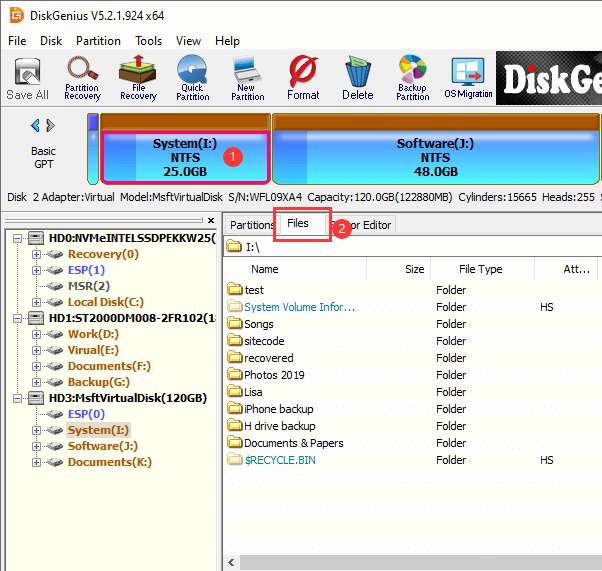Viewport: 602px width, 571px height.
Task: Open the View menu
Action: [x=188, y=41]
